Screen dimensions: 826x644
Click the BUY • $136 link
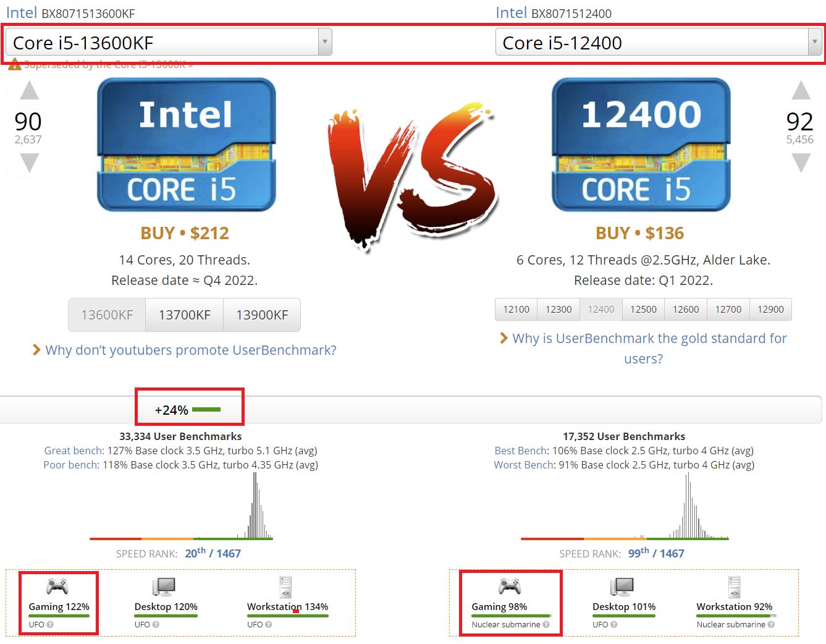(640, 233)
